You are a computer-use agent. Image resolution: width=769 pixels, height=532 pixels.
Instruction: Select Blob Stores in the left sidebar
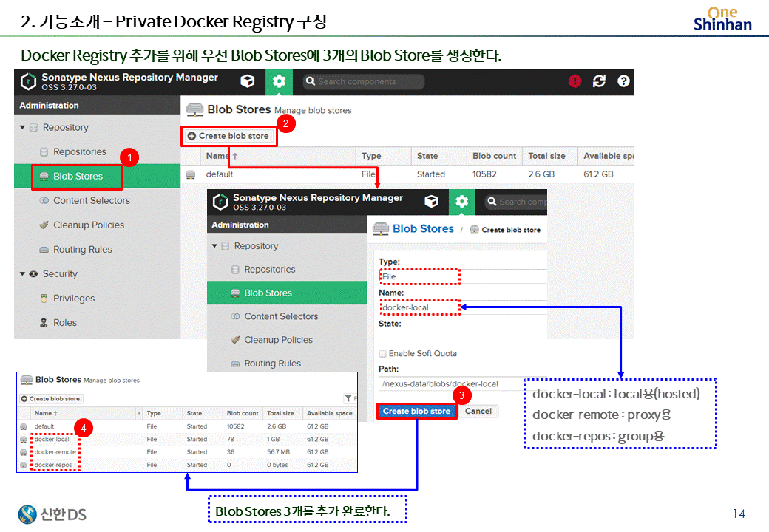point(97,177)
